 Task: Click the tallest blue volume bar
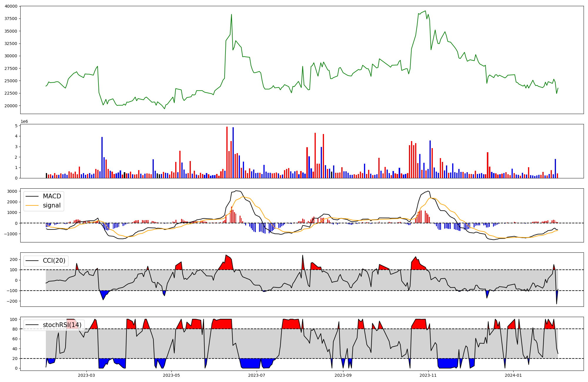tap(233, 153)
